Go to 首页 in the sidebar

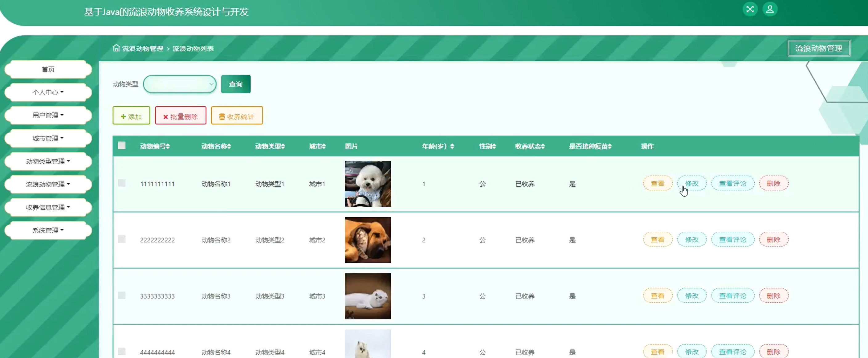click(x=48, y=69)
